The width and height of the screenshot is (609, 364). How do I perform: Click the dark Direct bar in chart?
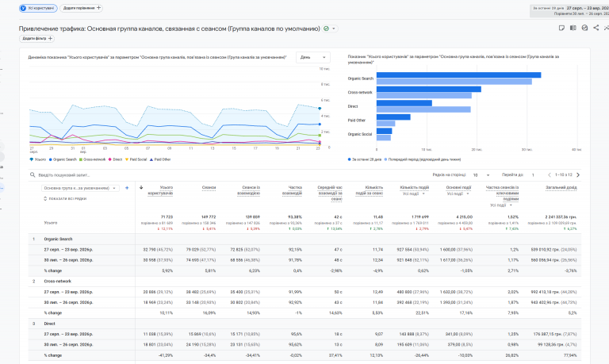[404, 103]
